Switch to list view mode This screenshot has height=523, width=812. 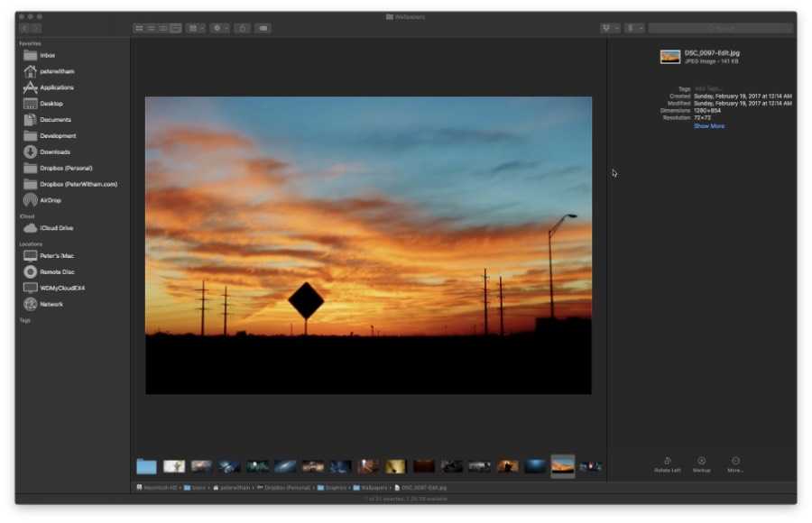click(x=151, y=28)
